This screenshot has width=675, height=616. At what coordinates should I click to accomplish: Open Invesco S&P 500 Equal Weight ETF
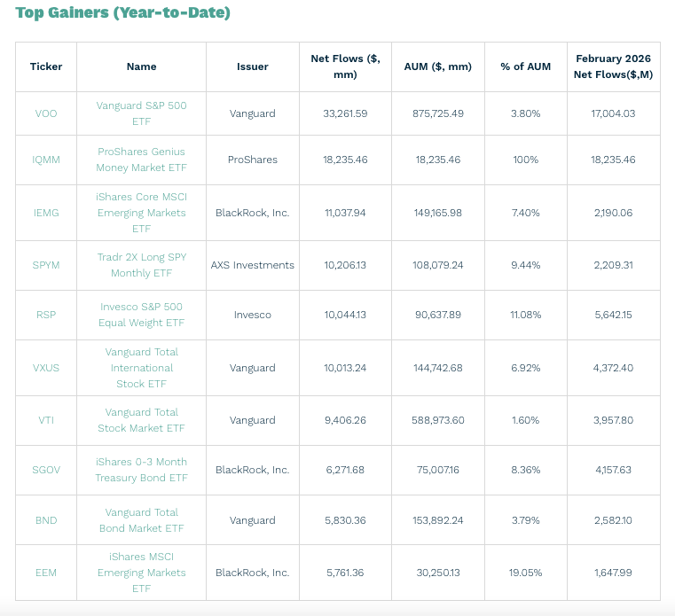tap(141, 315)
